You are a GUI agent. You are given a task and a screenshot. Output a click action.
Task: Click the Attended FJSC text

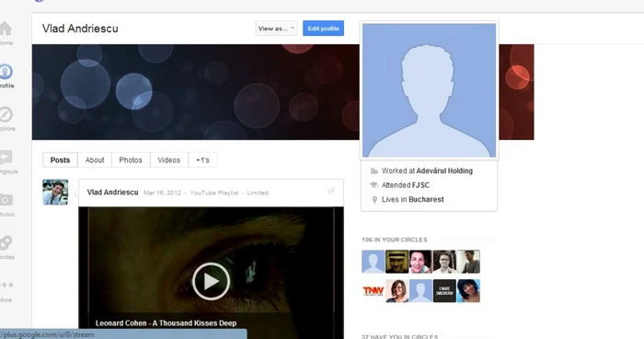(x=406, y=185)
